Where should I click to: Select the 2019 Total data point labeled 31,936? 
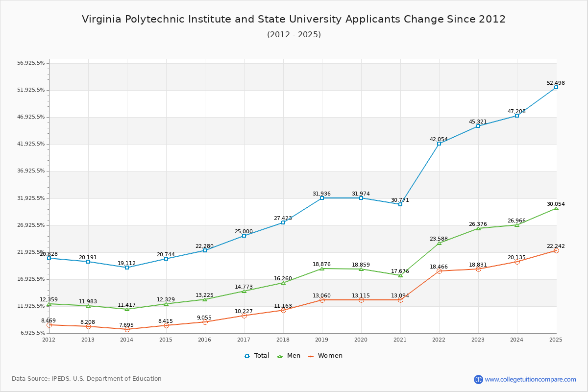[x=321, y=198]
